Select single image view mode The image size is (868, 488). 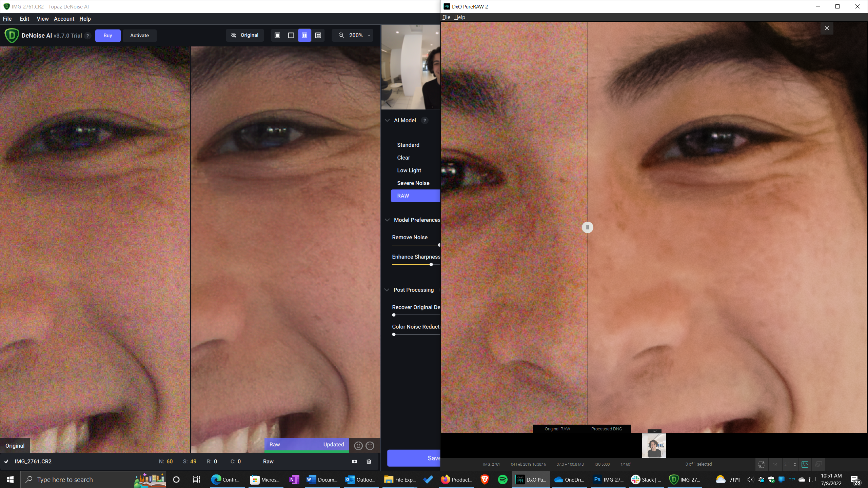(x=277, y=35)
